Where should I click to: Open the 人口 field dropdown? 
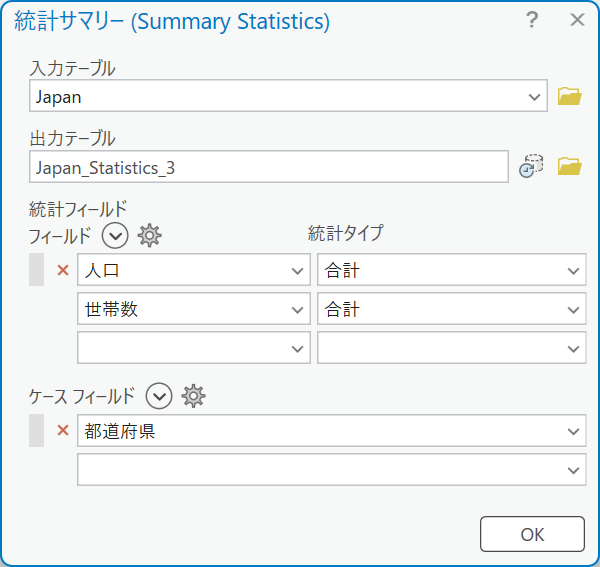(x=194, y=270)
